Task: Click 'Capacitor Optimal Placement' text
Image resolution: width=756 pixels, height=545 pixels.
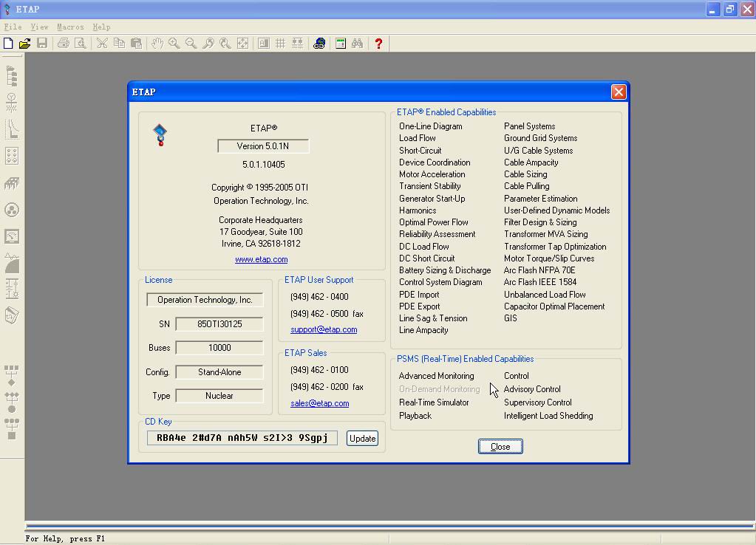Action: 554,306
